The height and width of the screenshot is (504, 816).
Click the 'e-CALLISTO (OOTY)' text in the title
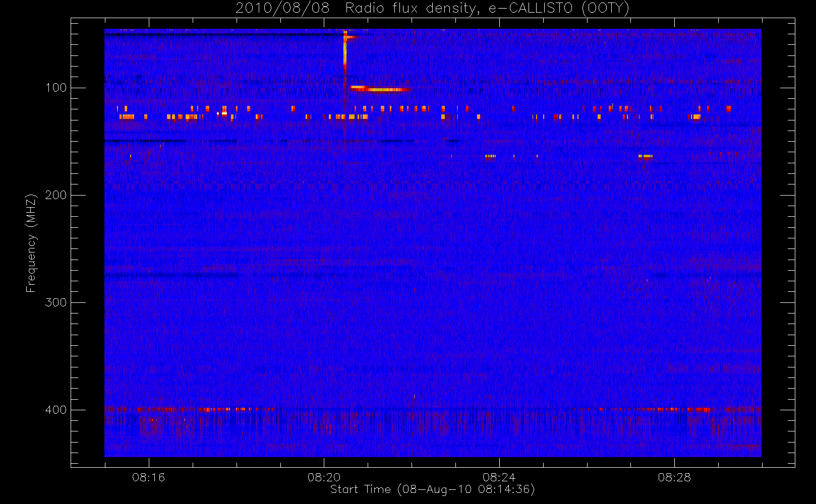559,8
